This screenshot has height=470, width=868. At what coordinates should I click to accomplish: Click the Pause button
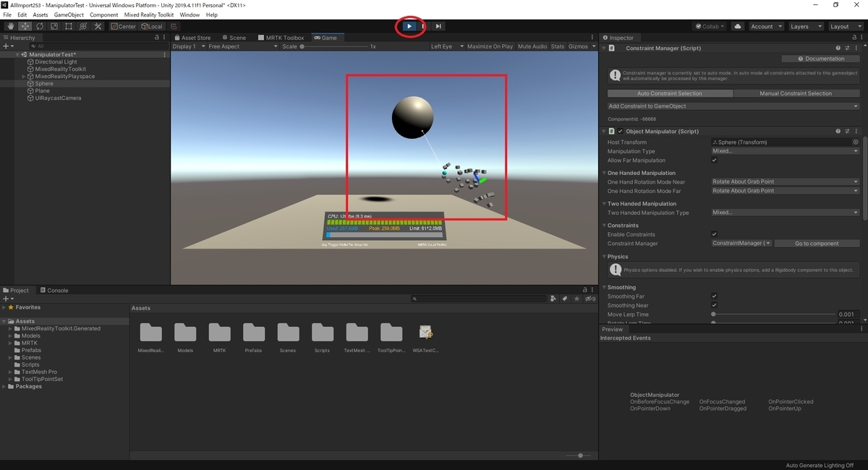[x=424, y=27]
